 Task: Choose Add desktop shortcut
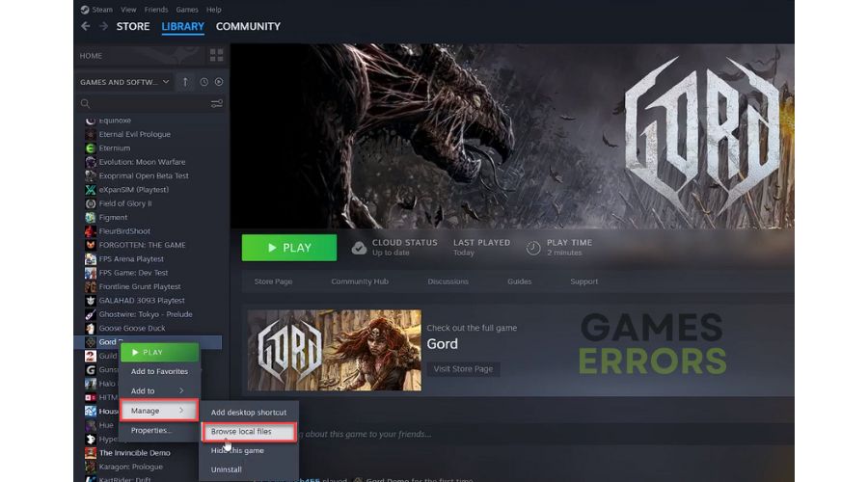pos(249,413)
